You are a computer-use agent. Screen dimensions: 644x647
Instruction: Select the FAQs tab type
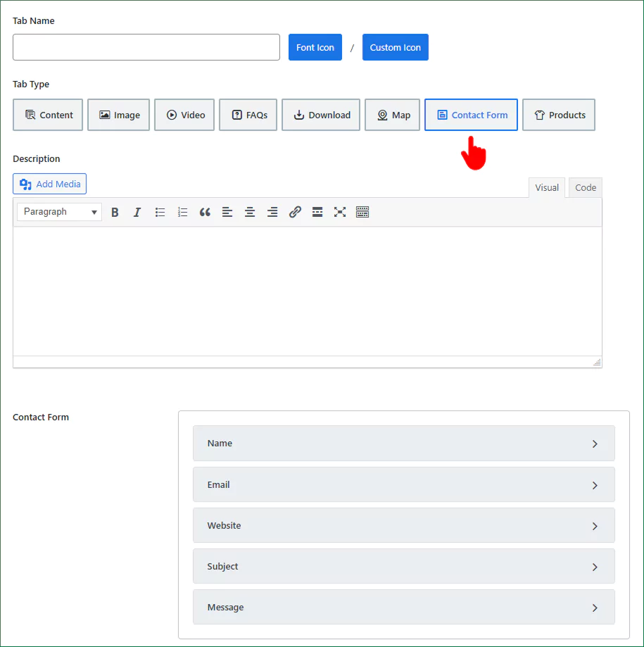248,115
